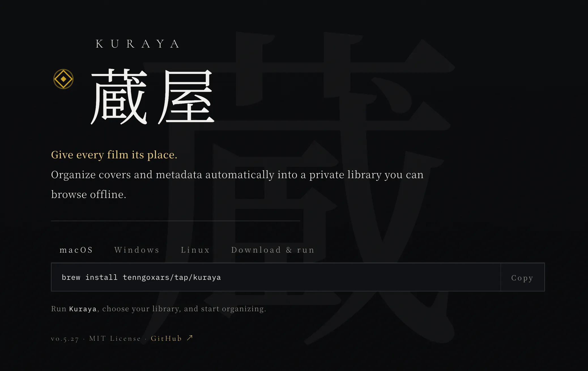Click the 'Organize covers and metadata' description
This screenshot has height=371, width=588.
tap(237, 184)
